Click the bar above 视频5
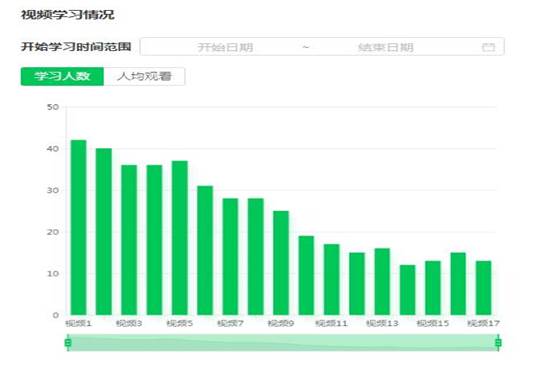The height and width of the screenshot is (374, 544). 180,238
